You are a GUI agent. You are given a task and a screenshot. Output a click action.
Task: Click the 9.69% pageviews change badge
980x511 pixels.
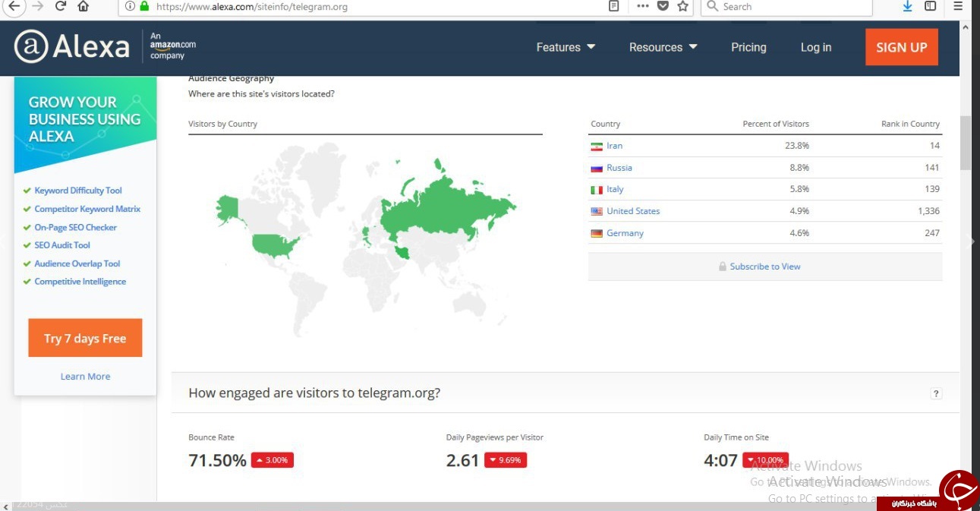(x=505, y=460)
